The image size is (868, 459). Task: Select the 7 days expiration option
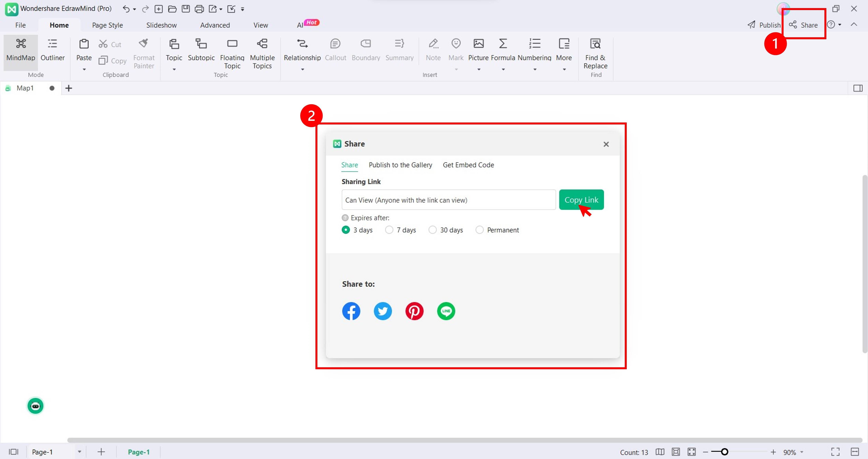tap(389, 230)
